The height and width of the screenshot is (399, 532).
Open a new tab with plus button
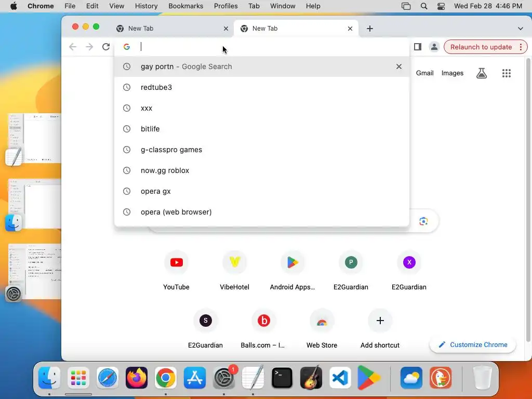click(x=370, y=29)
